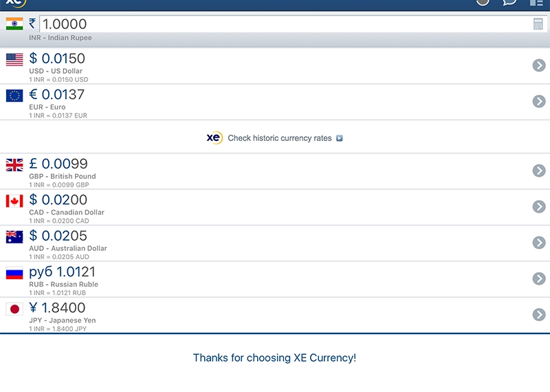Open the list menu icon at top right
The width and height of the screenshot is (550, 392).
point(536,3)
